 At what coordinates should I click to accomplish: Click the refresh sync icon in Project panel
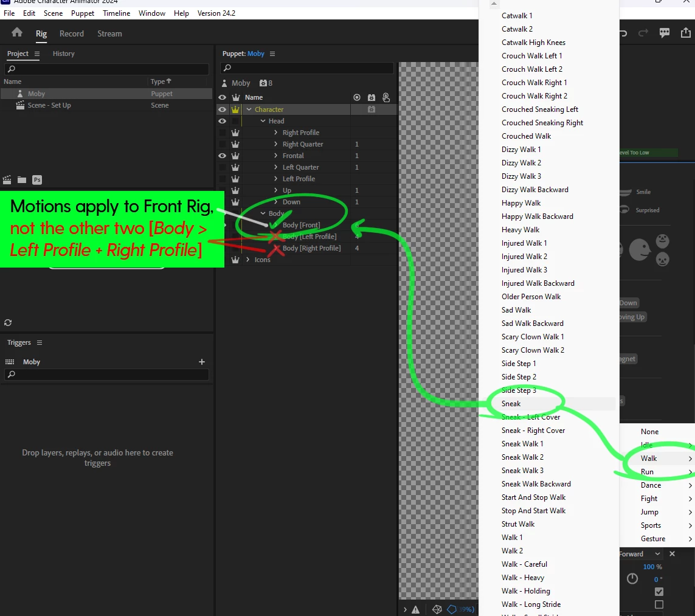pos(8,323)
